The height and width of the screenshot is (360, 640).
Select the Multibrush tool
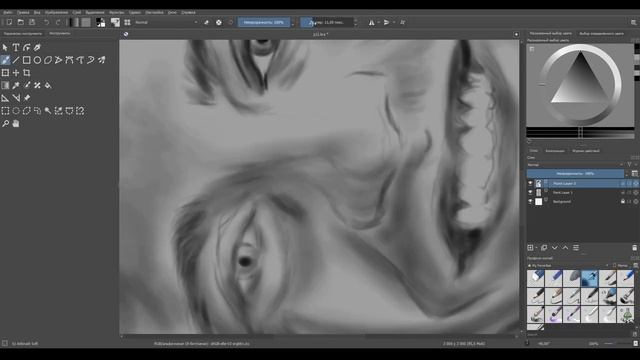point(101,60)
